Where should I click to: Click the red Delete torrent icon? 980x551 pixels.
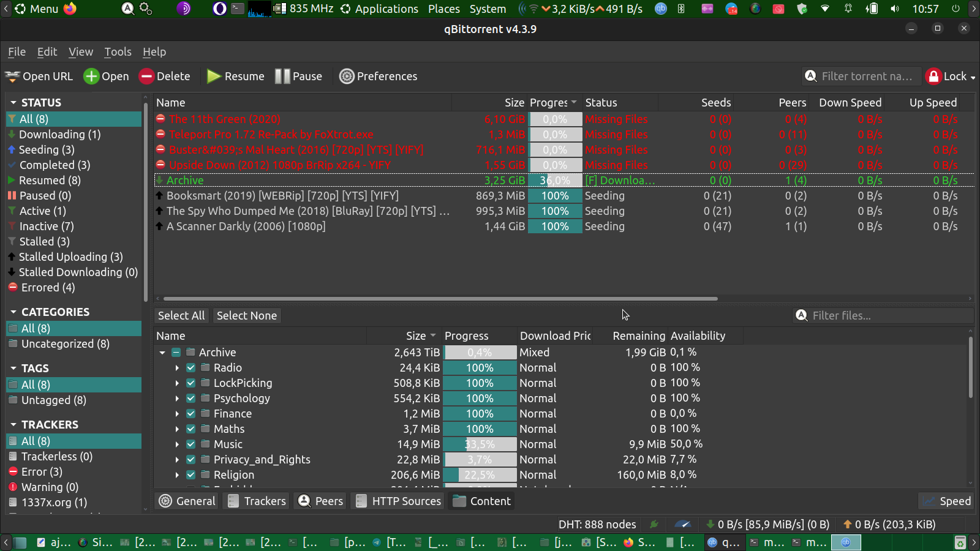146,77
